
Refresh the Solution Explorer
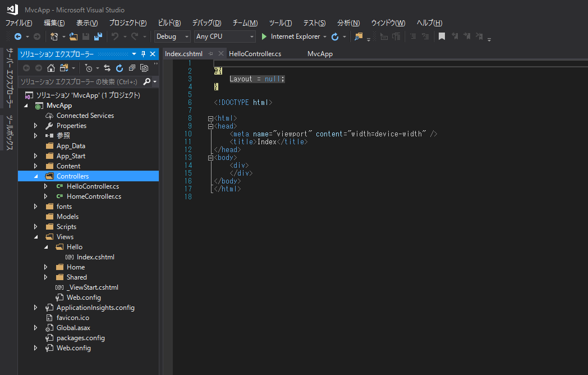[120, 68]
